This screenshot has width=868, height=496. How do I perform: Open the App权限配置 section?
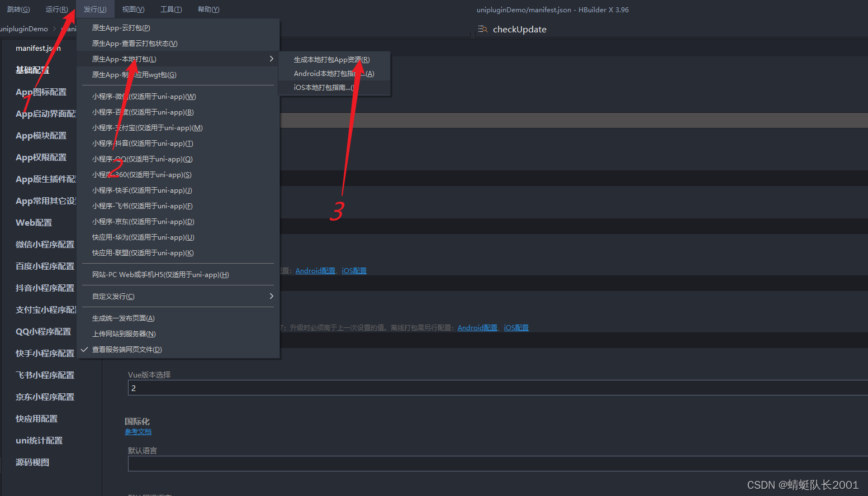41,158
